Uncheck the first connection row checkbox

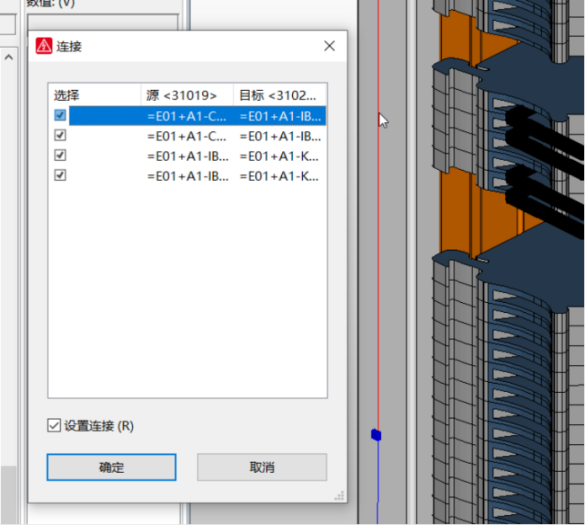point(60,115)
